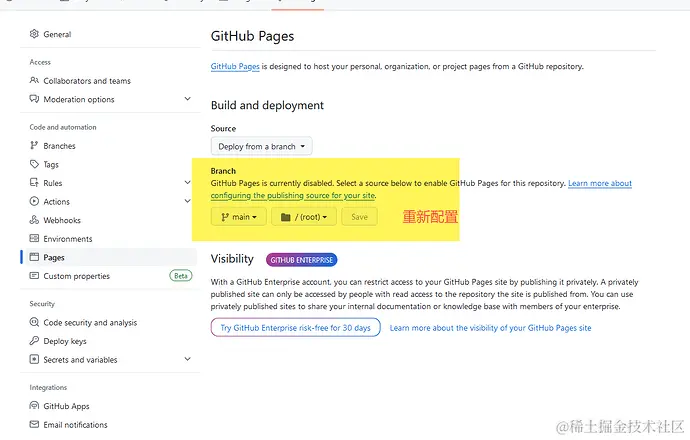Open the Deploy from a branch dropdown
Screen dimensions: 690x440
coord(261,146)
